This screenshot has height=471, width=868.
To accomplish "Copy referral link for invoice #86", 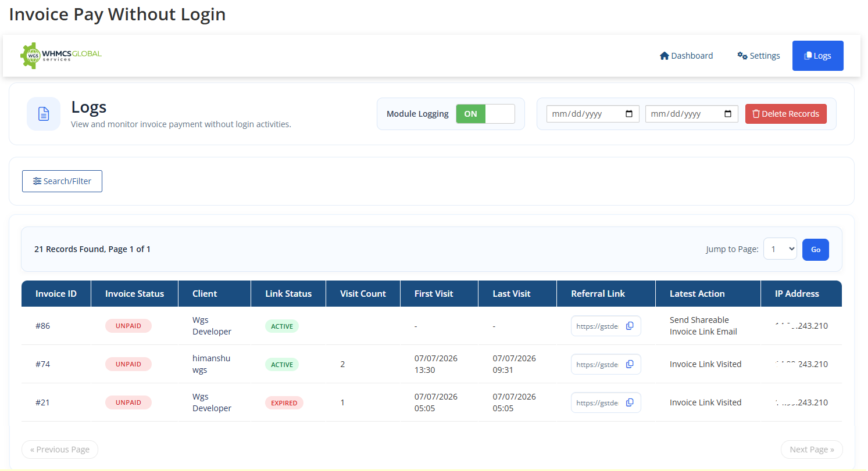I will [630, 326].
